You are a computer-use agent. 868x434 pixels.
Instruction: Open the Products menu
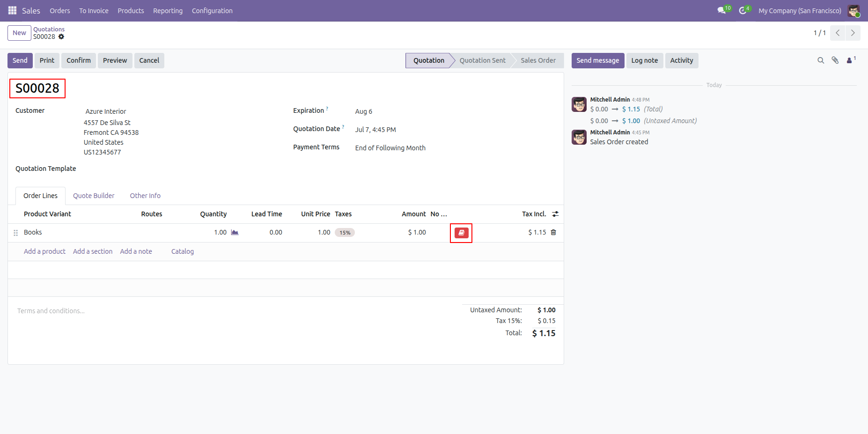click(131, 10)
